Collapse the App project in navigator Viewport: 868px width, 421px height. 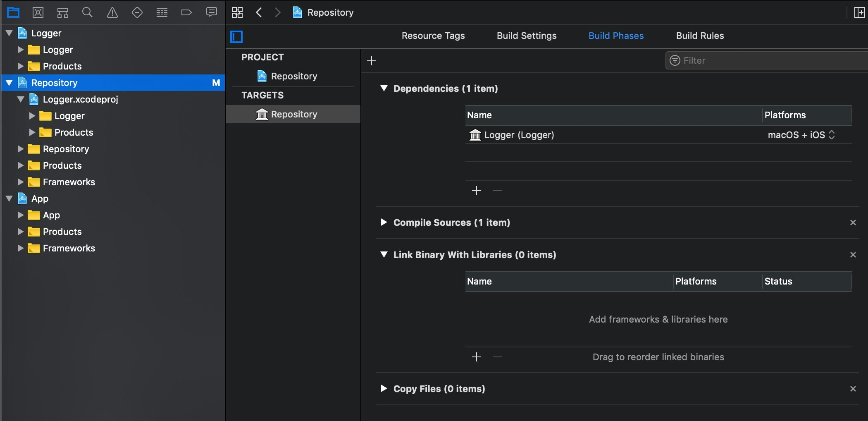pos(9,199)
